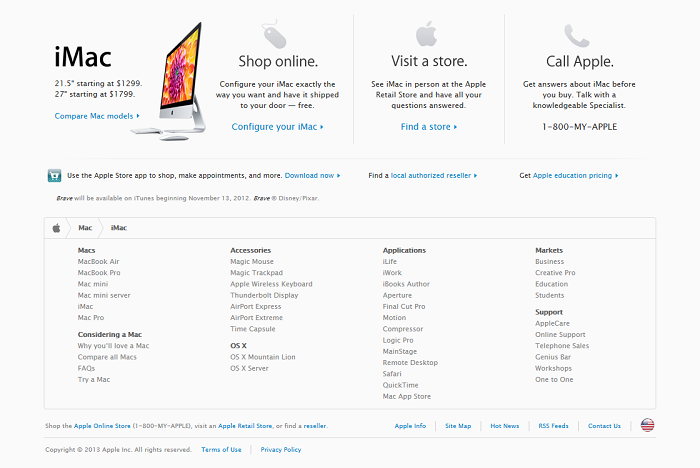Click the mouse icon above Shop online
The height and width of the screenshot is (468, 700).
pos(274,34)
